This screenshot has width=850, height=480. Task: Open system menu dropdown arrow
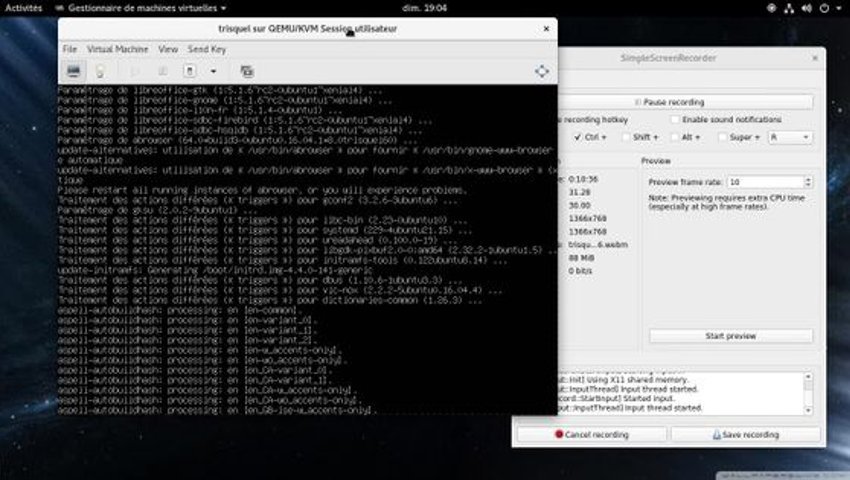click(839, 8)
